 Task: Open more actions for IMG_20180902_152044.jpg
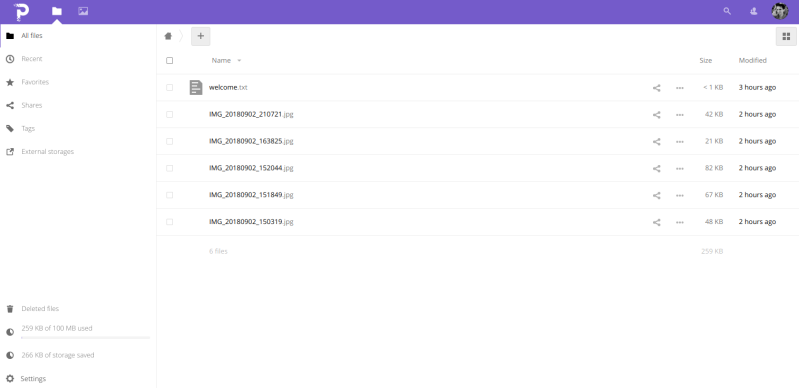(680, 168)
